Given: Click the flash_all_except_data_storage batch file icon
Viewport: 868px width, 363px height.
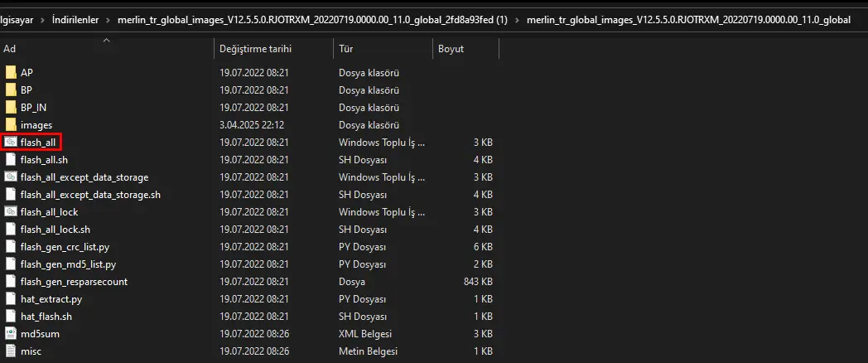Looking at the screenshot, I should pyautogui.click(x=11, y=177).
